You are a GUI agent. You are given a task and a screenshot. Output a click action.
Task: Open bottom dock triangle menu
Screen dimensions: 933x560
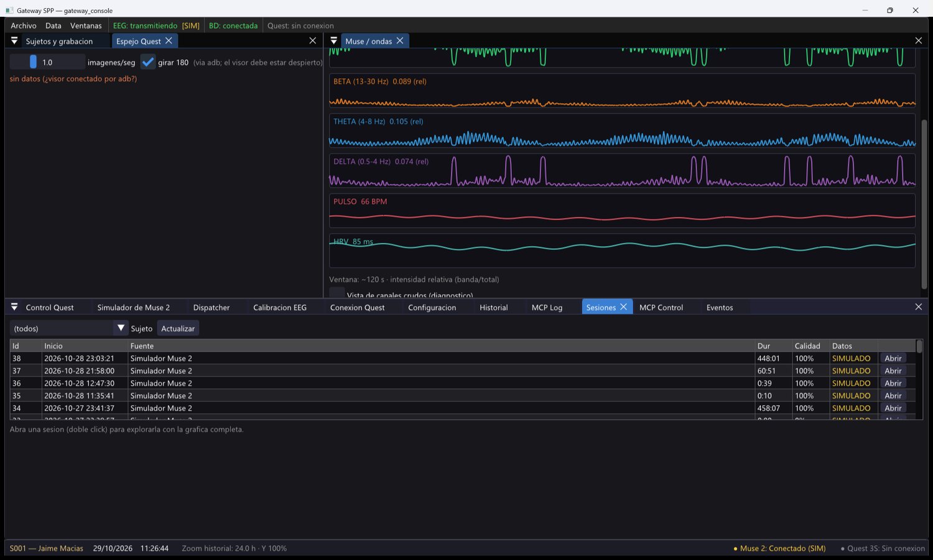pyautogui.click(x=14, y=307)
